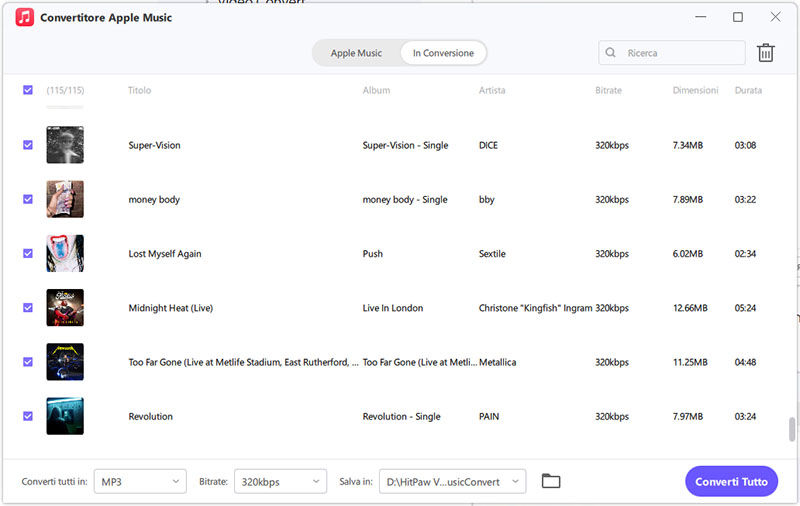This screenshot has width=800, height=506.
Task: Uncheck the Midnight Heat (Live) checkbox
Action: pyautogui.click(x=28, y=308)
